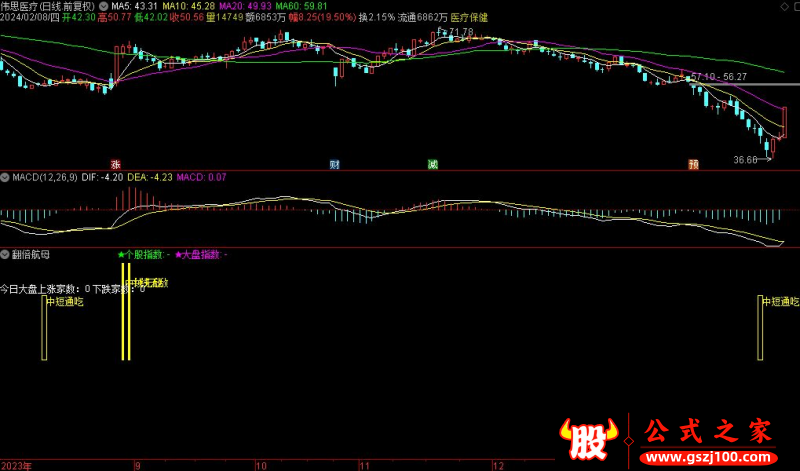Click the MA5: 43.31 label
This screenshot has height=471, width=800.
[x=135, y=7]
